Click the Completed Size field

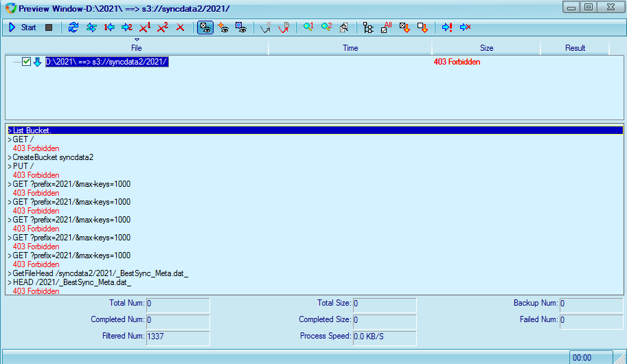(x=385, y=321)
